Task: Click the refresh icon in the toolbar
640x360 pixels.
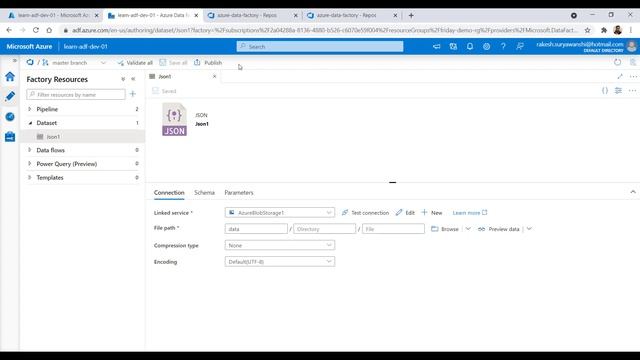Action: 618,62
